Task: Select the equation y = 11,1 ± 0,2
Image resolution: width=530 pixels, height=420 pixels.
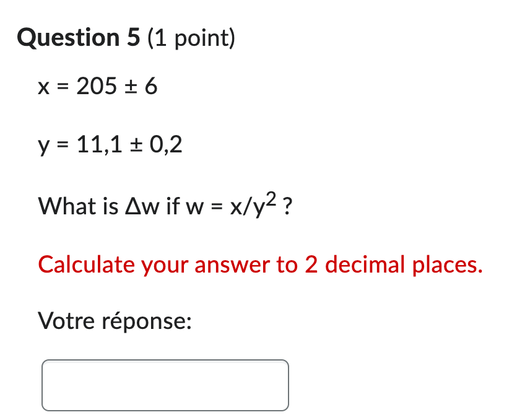Action: click(x=110, y=144)
